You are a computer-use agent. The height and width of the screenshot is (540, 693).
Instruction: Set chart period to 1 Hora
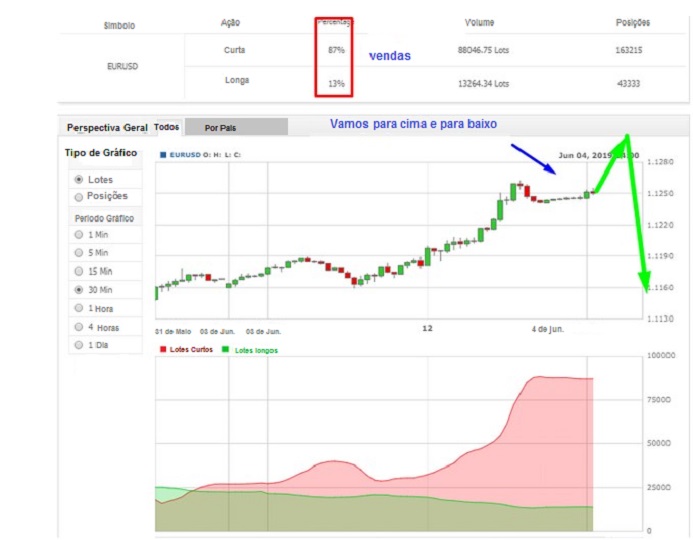[x=79, y=308]
